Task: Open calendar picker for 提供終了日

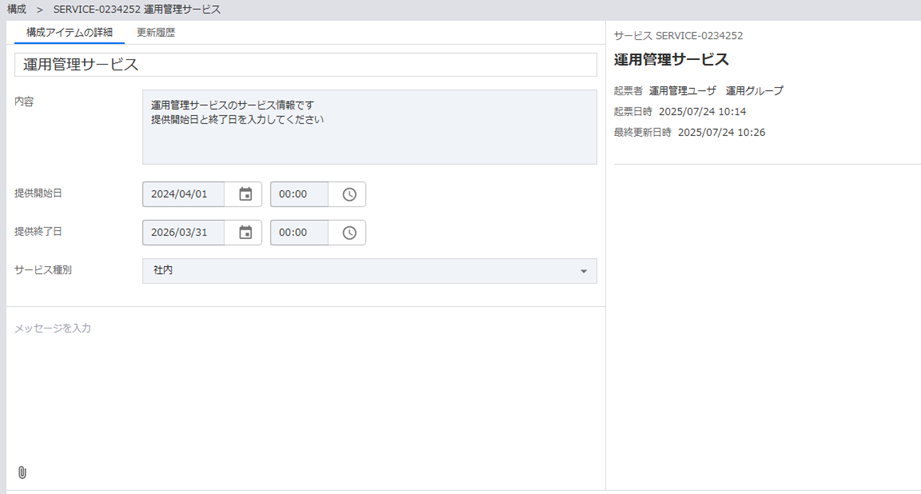Action: coord(245,232)
